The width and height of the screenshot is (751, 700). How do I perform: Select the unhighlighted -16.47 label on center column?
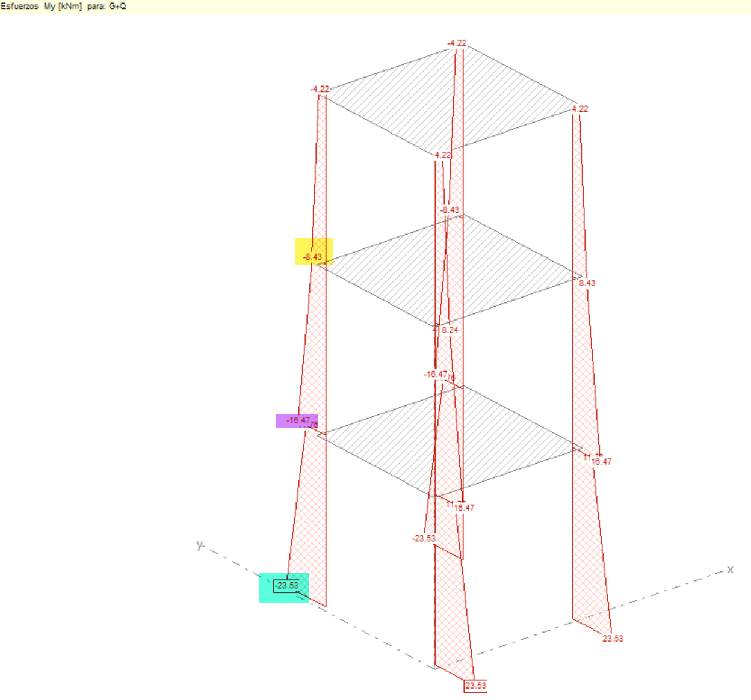[x=435, y=374]
